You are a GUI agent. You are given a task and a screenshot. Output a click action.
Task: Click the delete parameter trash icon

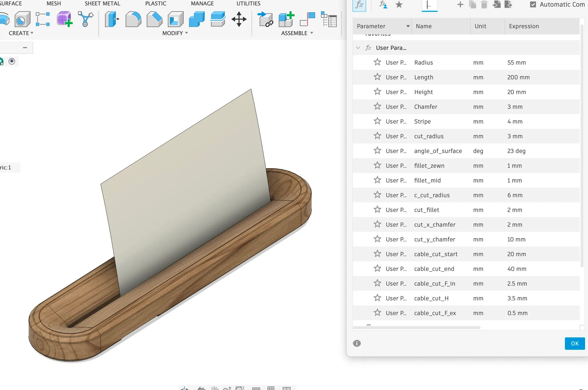point(484,4)
